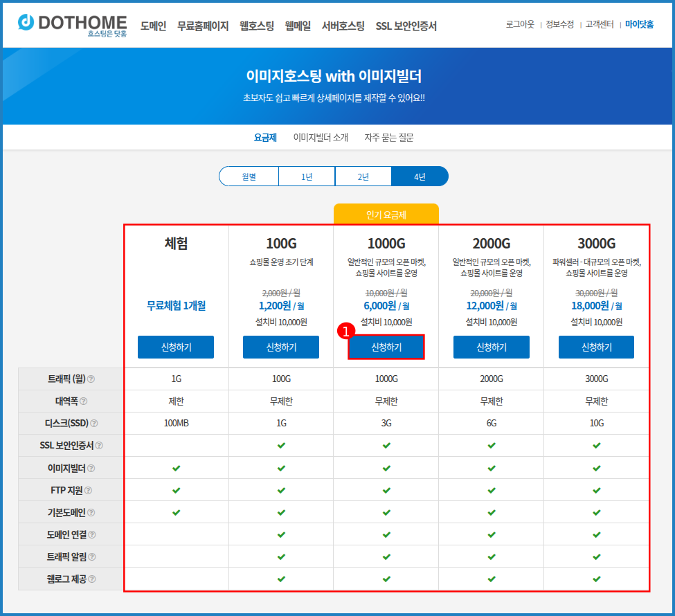The height and width of the screenshot is (616, 675).
Task: Choose the 2년 billing period
Action: (363, 176)
